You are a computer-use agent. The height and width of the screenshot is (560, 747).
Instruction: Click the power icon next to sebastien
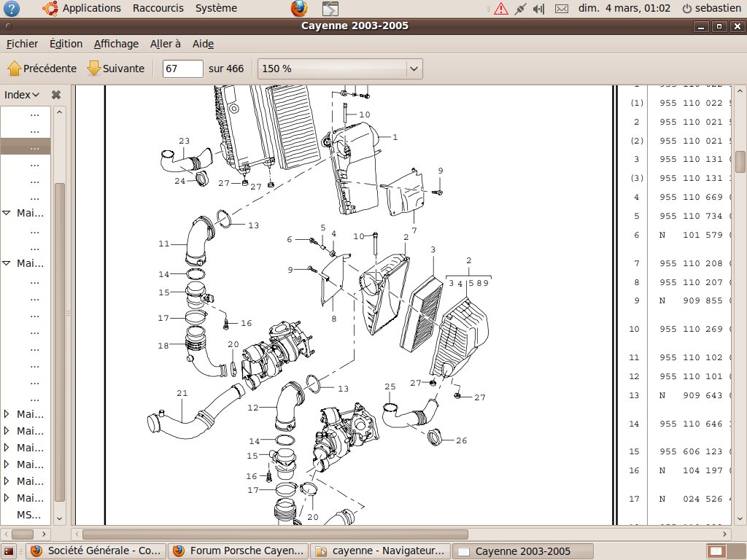click(686, 9)
